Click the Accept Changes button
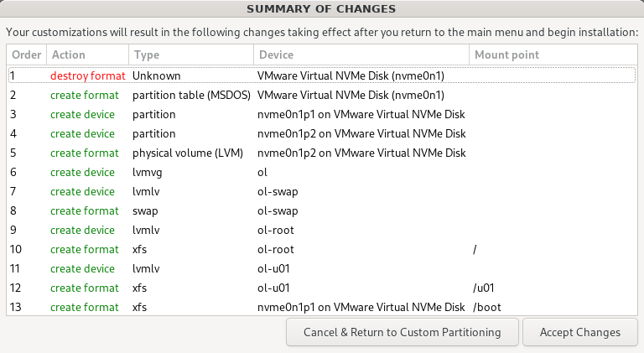Viewport: 644px width, 353px height. pos(580,332)
